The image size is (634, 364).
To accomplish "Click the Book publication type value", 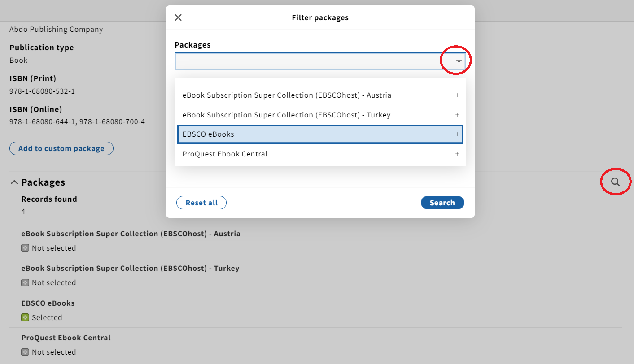I will tap(18, 60).
